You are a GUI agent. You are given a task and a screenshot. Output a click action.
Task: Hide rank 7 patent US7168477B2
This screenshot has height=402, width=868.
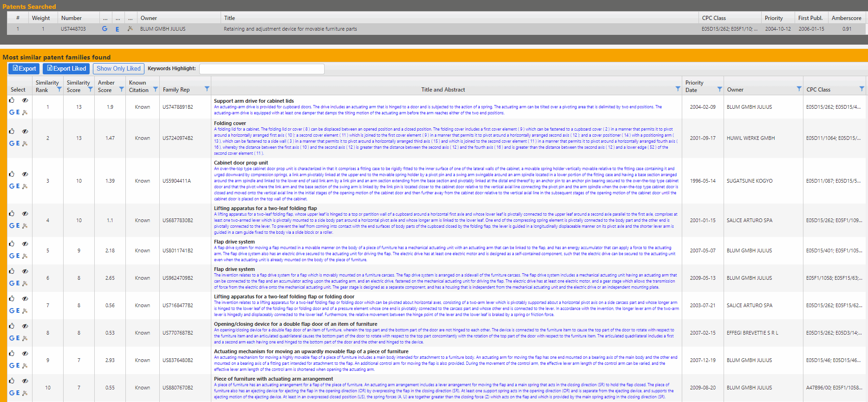click(x=25, y=298)
